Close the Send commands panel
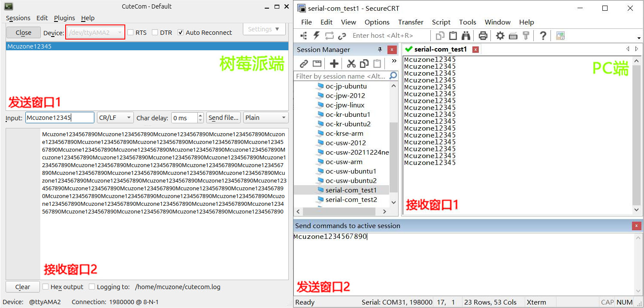This screenshot has height=308, width=644. click(637, 226)
